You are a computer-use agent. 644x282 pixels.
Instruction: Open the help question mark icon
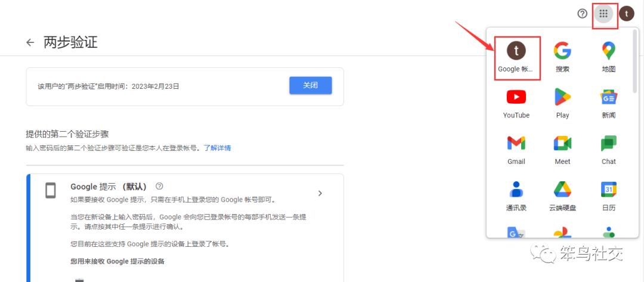[582, 14]
